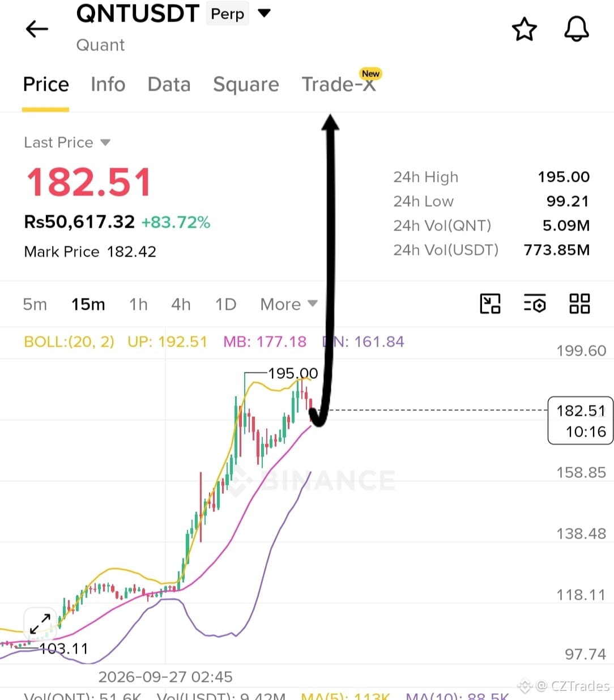This screenshot has width=614, height=700.
Task: Select the 5m timeframe
Action: pyautogui.click(x=35, y=304)
